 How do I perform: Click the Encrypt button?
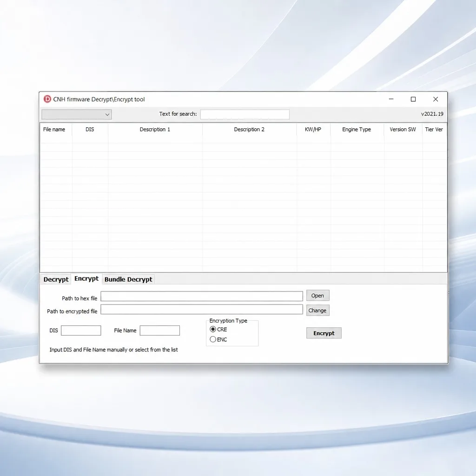click(x=324, y=333)
